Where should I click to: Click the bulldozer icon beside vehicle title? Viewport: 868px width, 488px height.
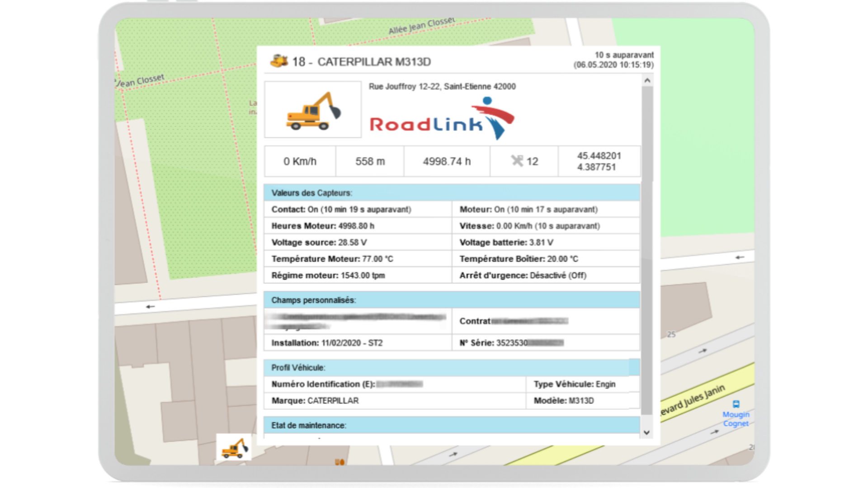click(x=279, y=61)
